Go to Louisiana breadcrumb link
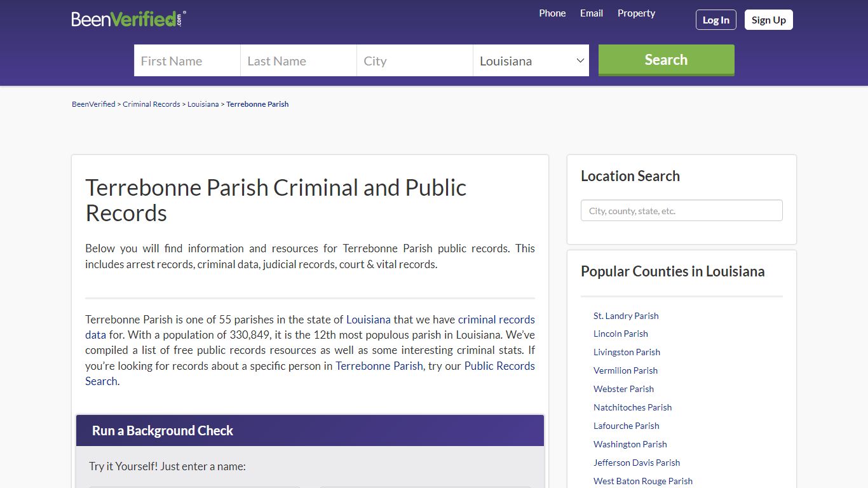 pos(203,104)
